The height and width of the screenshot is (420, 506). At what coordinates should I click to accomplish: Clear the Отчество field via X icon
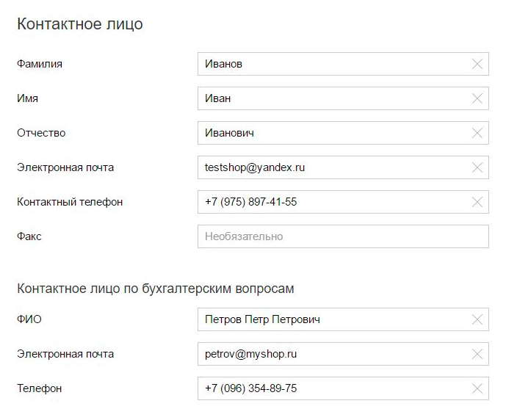click(x=477, y=133)
